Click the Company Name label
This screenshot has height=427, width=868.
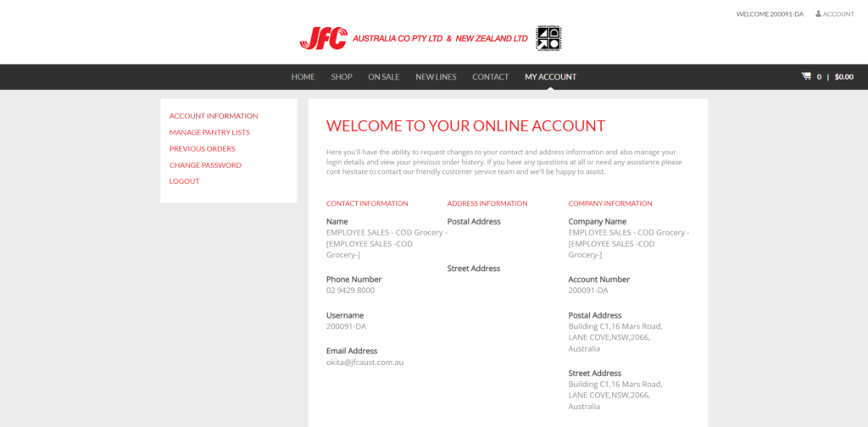click(598, 221)
